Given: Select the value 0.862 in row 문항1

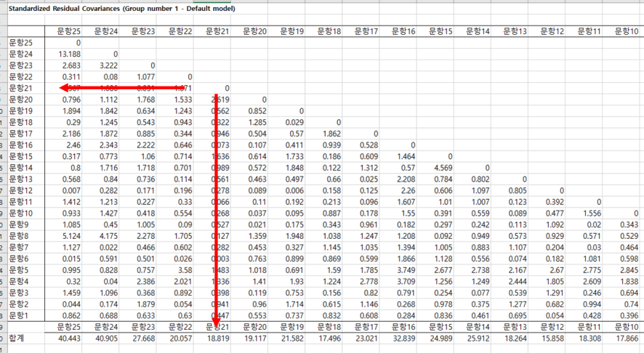Looking at the screenshot, I should point(71,316).
